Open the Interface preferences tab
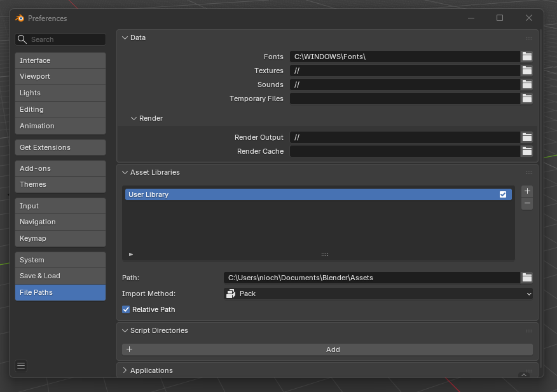 point(60,60)
